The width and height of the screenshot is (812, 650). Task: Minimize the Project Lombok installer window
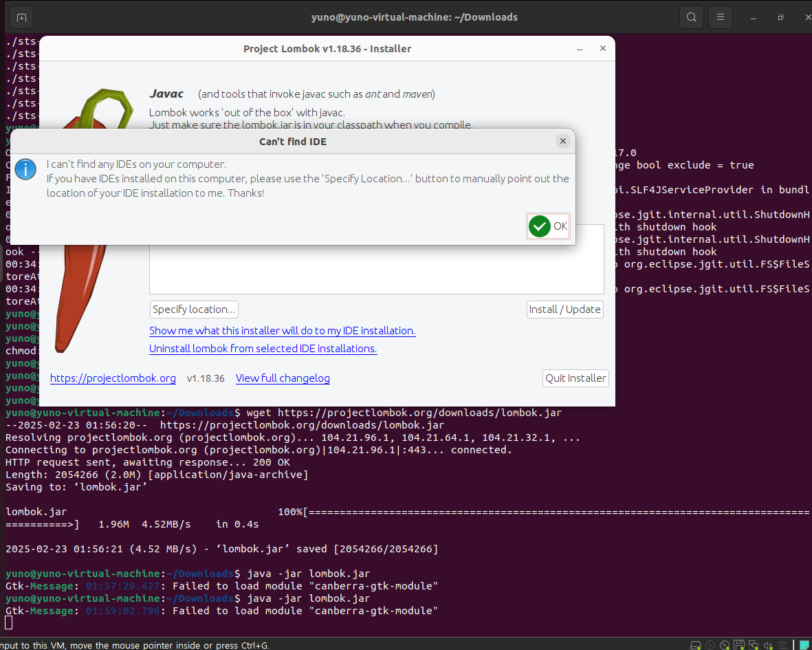coord(580,49)
